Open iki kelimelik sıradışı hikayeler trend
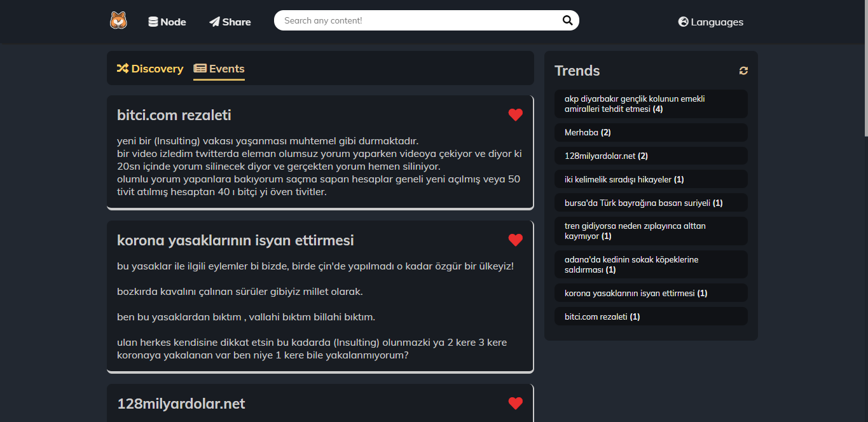Image resolution: width=868 pixels, height=422 pixels. (624, 179)
